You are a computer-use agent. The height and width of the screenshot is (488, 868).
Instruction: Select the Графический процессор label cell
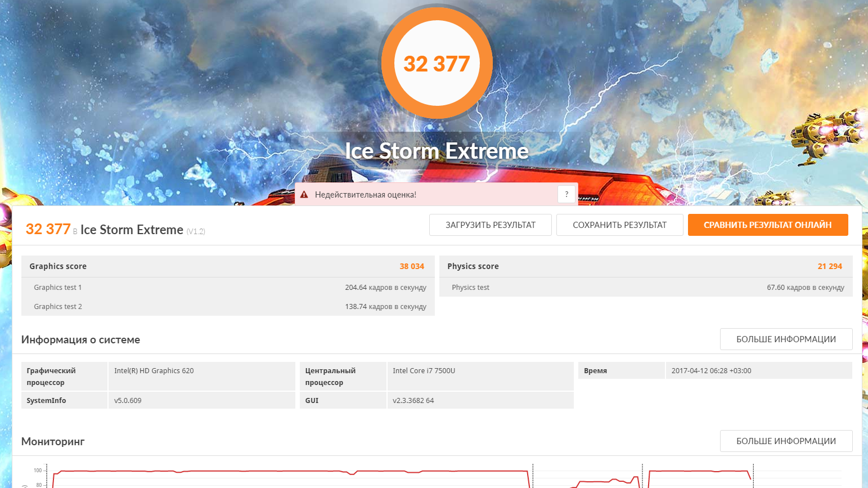(x=64, y=377)
